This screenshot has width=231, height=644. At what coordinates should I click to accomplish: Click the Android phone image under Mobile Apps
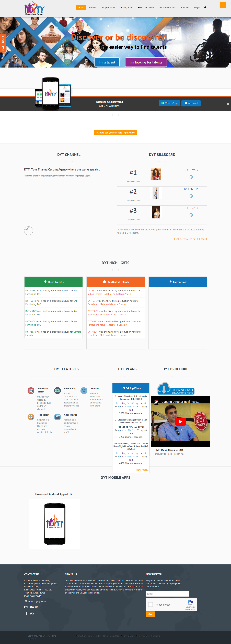point(55,524)
